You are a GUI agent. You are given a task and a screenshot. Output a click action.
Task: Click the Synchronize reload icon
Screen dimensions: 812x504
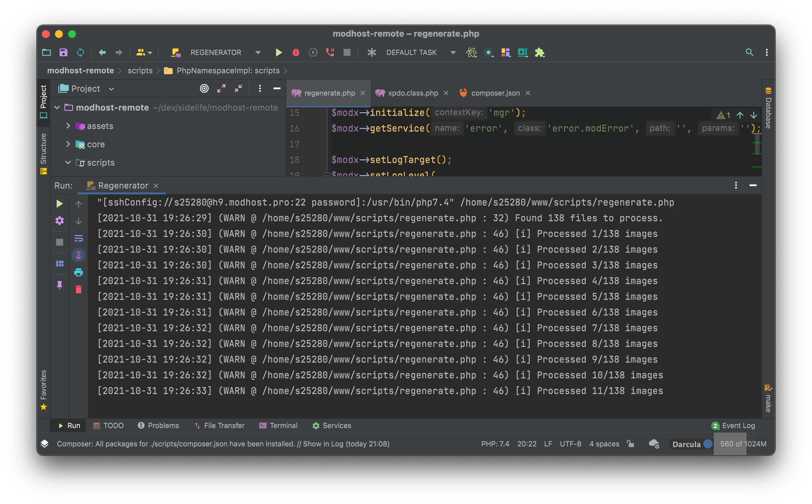[80, 52]
